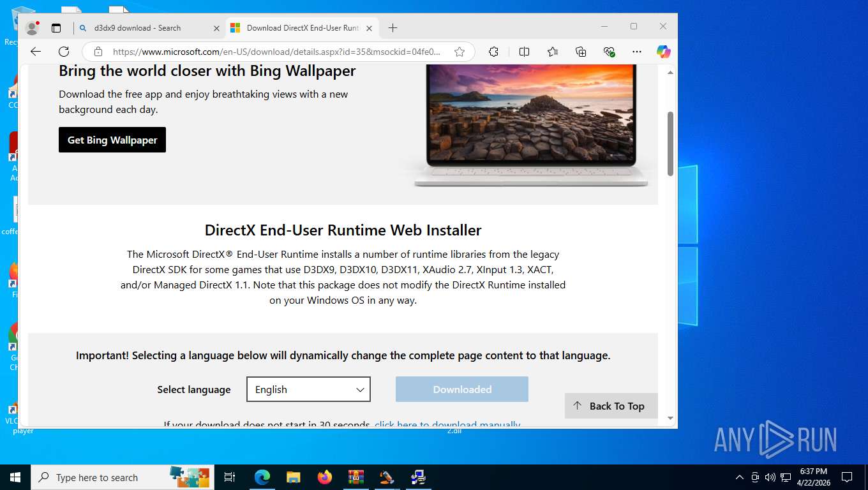This screenshot has width=868, height=490.
Task: Click the scrollbar down arrow
Action: point(670,418)
